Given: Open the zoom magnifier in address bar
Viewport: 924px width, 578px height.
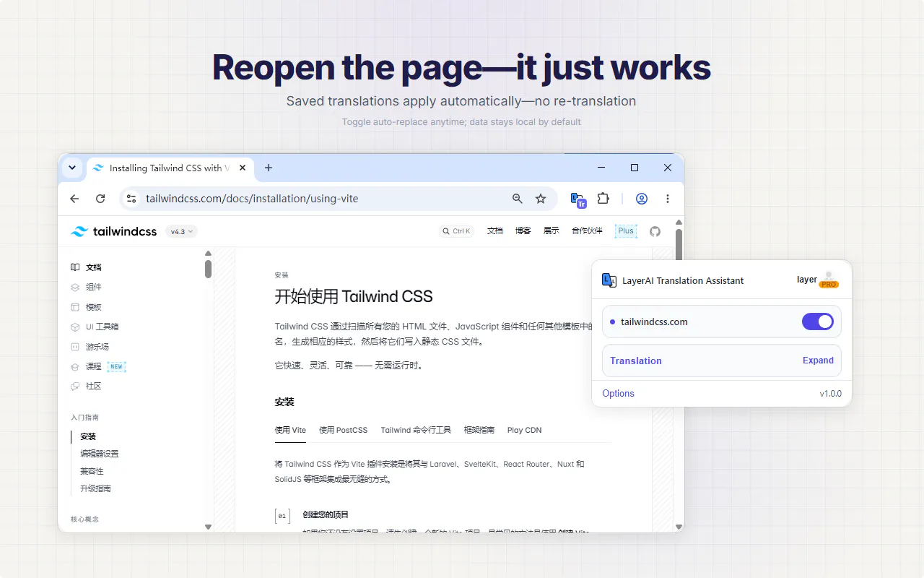Looking at the screenshot, I should (517, 199).
